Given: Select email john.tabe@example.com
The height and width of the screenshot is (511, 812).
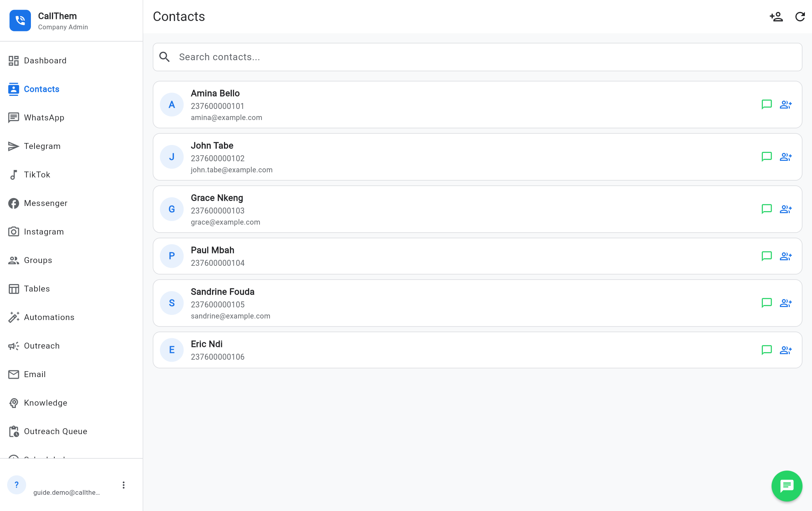Looking at the screenshot, I should point(231,170).
